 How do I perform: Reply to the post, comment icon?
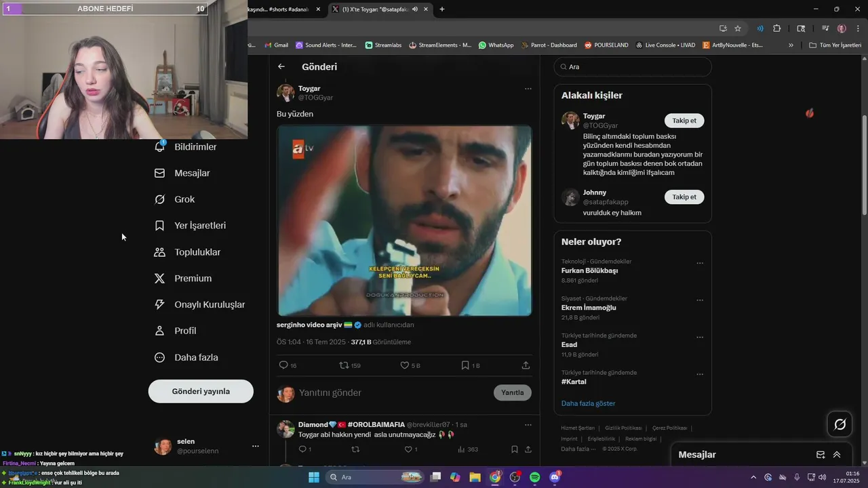(x=284, y=365)
